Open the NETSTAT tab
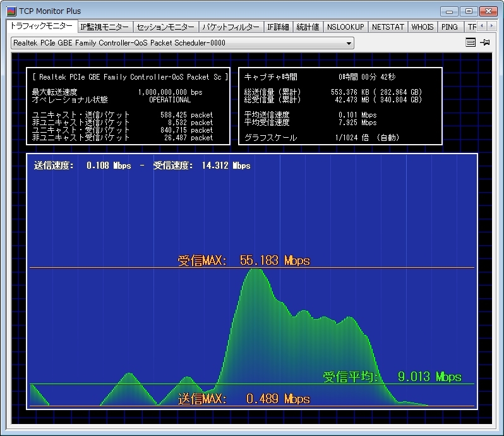 tap(388, 27)
